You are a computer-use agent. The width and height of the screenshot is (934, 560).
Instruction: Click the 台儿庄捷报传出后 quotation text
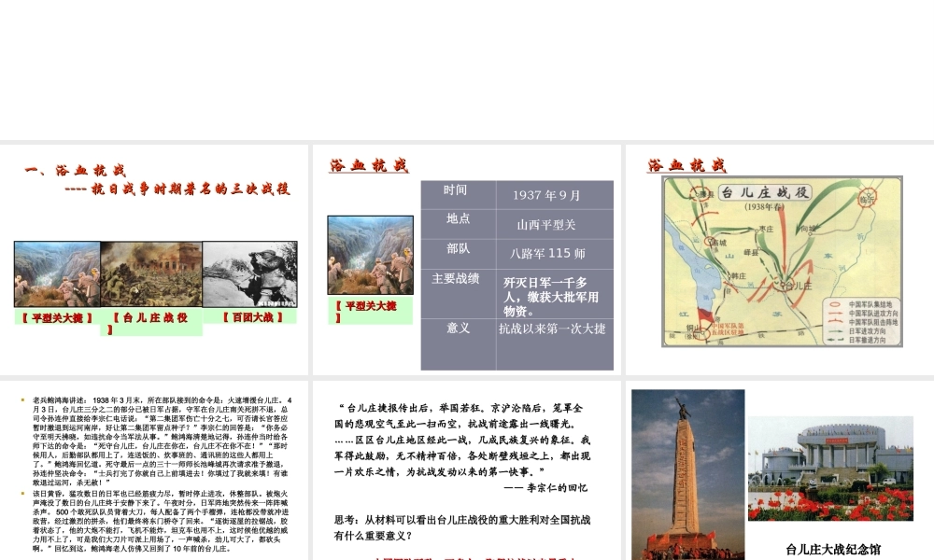[x=462, y=440]
